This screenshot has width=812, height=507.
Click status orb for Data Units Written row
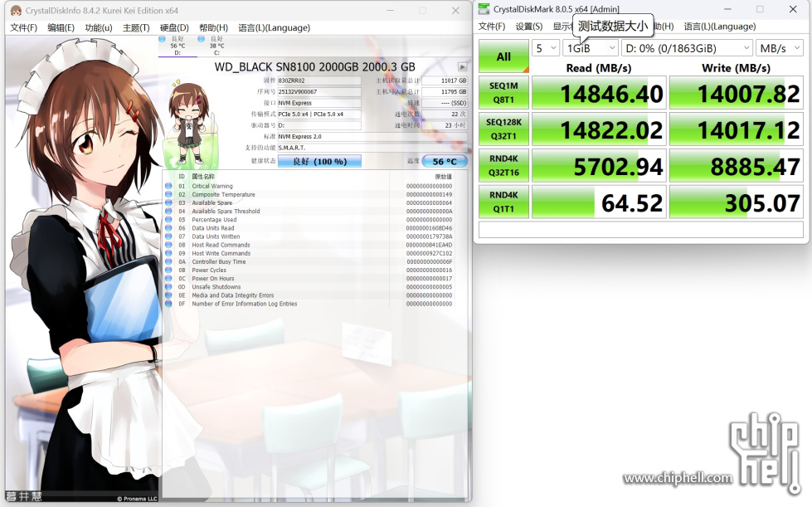click(x=168, y=236)
